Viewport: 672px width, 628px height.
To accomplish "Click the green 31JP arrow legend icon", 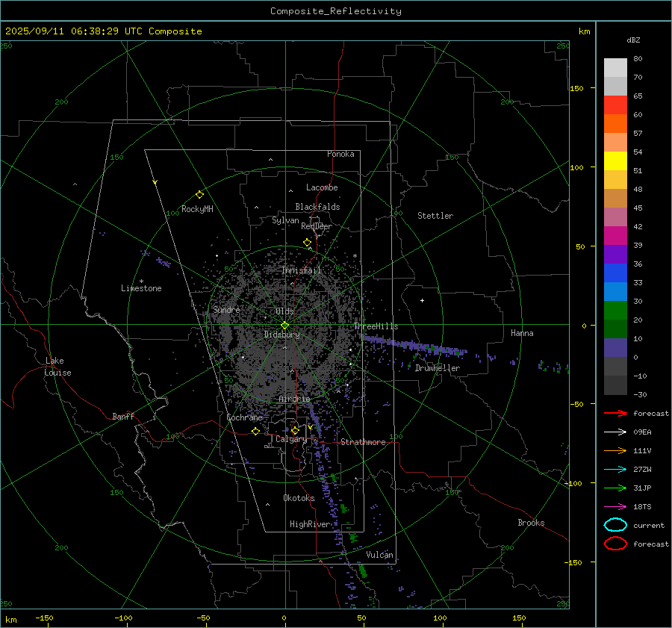I will [615, 488].
